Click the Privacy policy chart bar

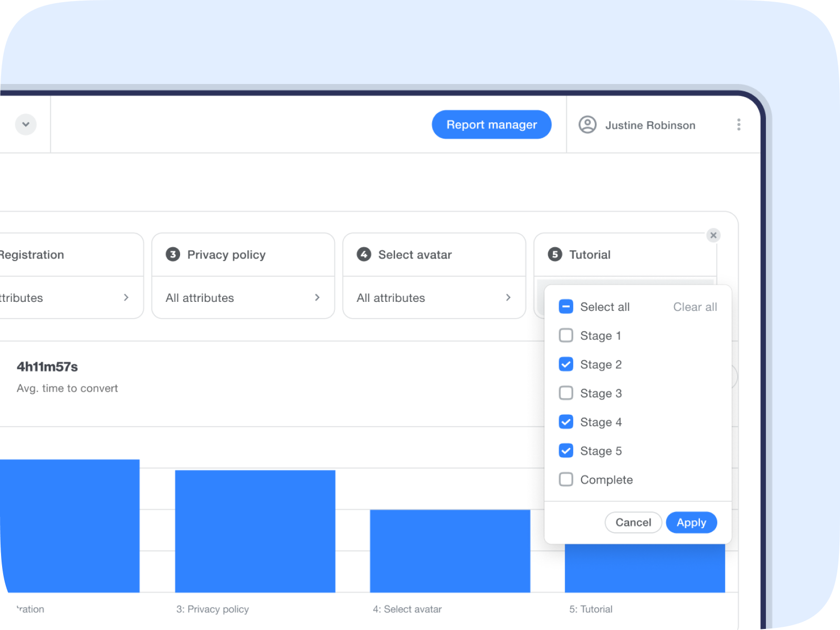(255, 531)
